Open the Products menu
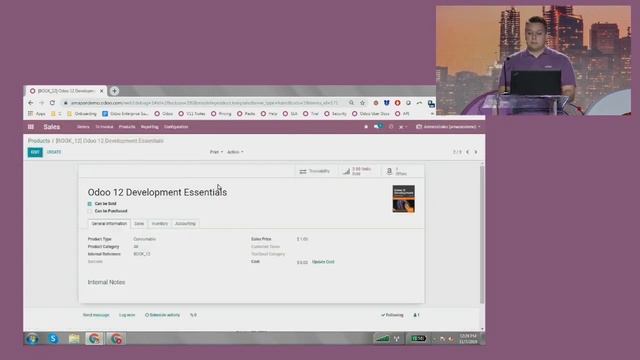 click(x=127, y=127)
